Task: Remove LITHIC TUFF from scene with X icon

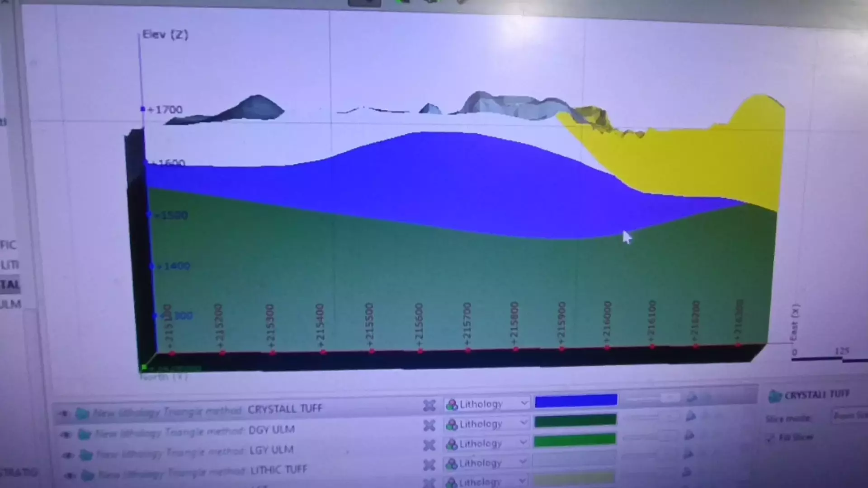Action: 429,465
